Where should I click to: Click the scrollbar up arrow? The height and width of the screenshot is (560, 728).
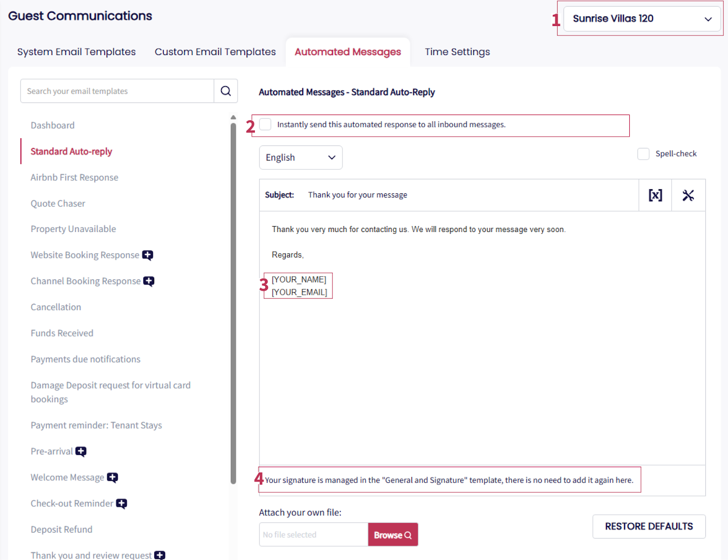pos(233,117)
